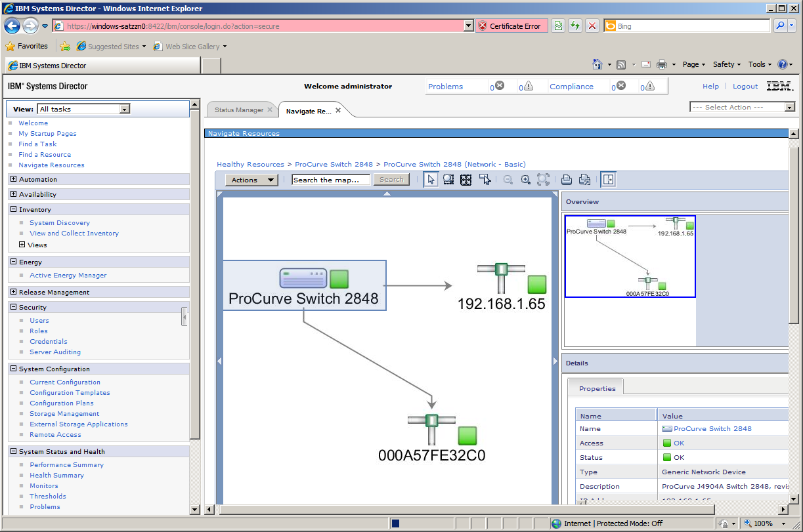Open the System Discovery link
This screenshot has height=532, width=803.
pos(60,223)
